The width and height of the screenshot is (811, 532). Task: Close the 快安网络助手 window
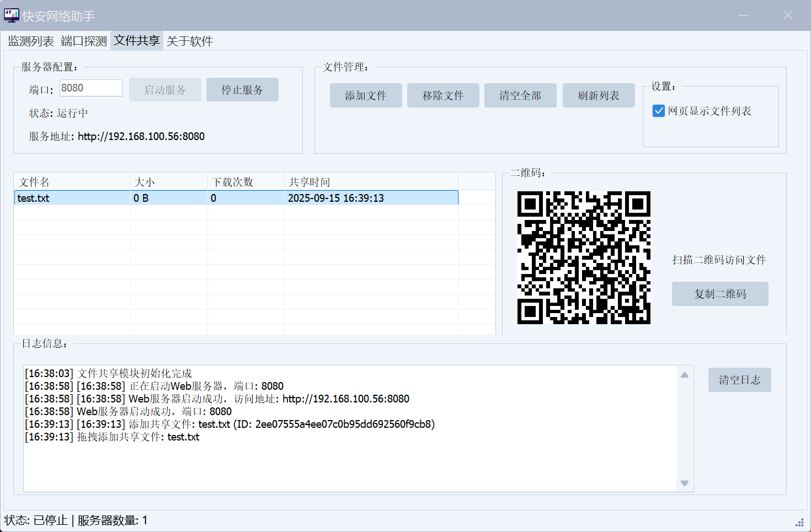tap(788, 15)
